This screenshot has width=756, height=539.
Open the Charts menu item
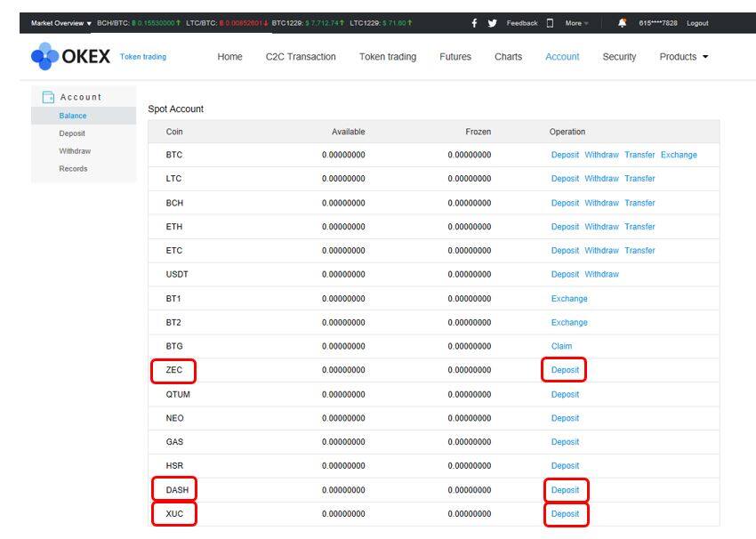coord(508,57)
